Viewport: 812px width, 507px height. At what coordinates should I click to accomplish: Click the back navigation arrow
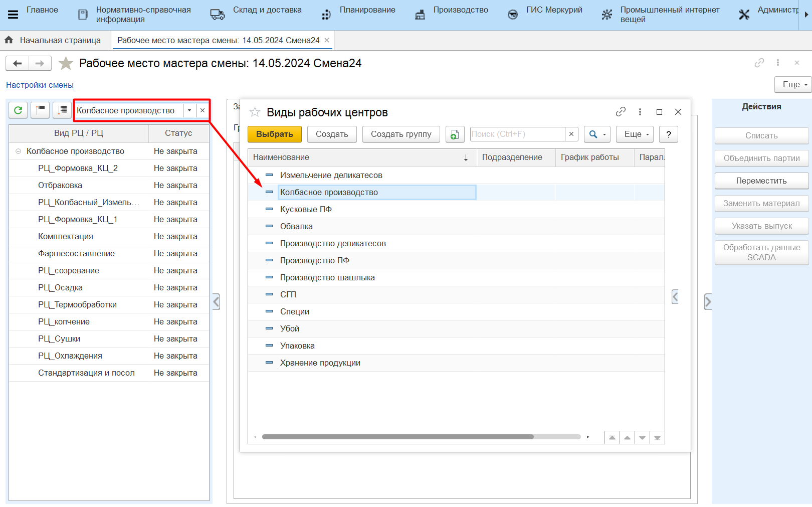pos(18,63)
